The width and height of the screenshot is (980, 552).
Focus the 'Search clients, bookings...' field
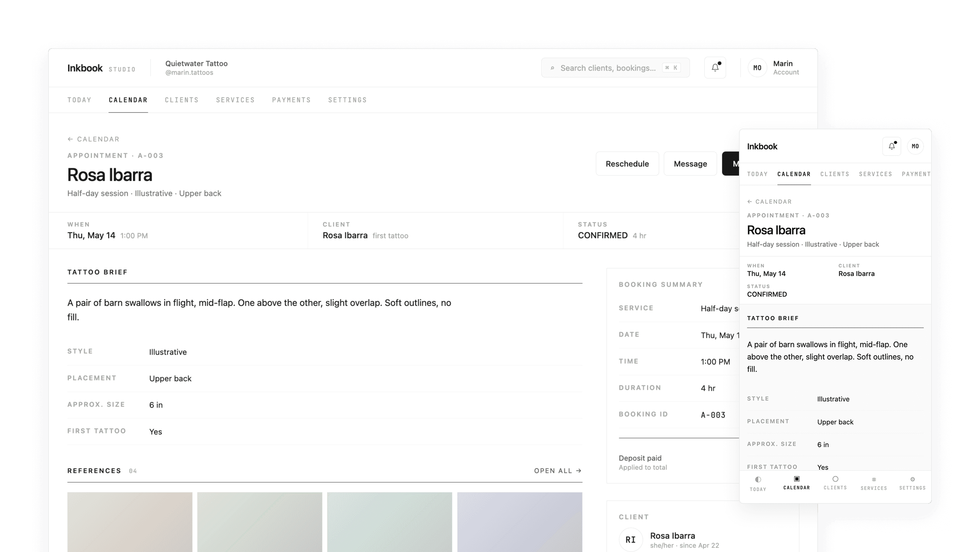616,68
